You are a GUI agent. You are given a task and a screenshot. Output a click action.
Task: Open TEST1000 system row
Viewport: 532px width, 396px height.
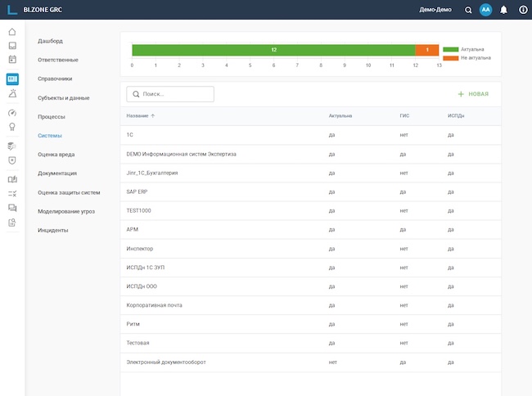click(310, 211)
